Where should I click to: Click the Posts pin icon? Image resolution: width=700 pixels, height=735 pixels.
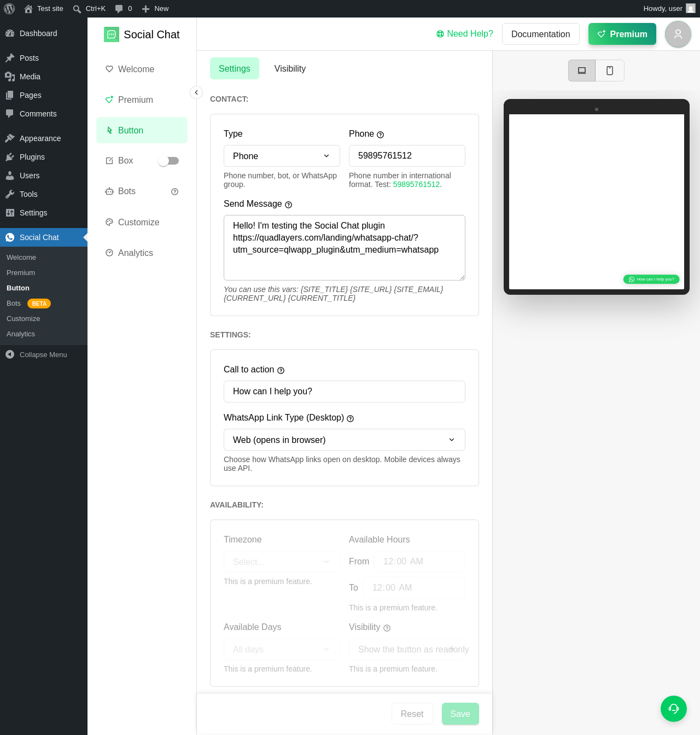(10, 58)
